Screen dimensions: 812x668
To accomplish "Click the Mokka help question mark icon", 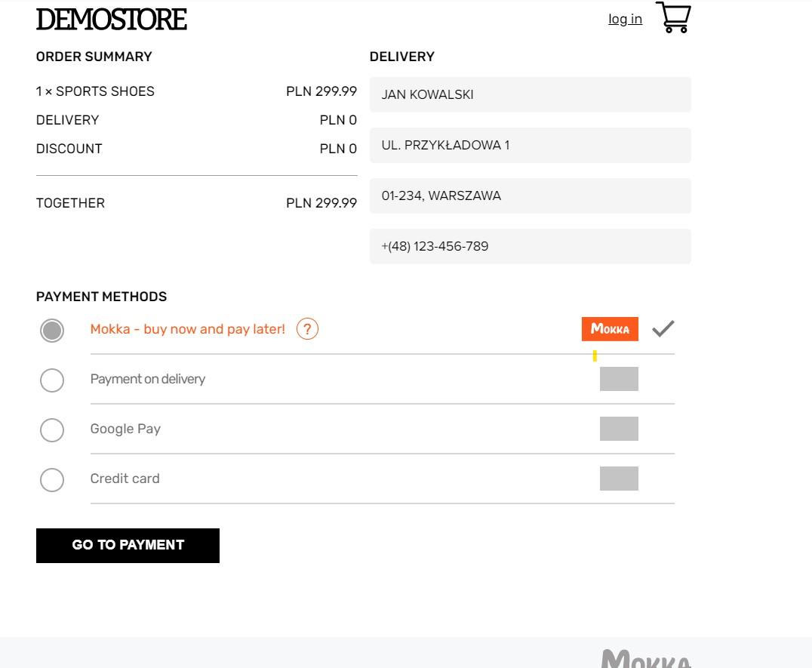I will (307, 329).
